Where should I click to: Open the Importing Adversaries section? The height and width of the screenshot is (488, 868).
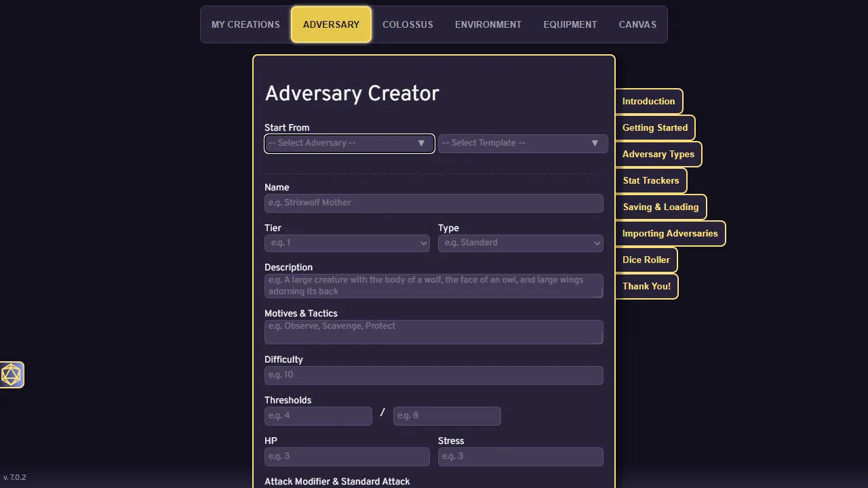[670, 233]
